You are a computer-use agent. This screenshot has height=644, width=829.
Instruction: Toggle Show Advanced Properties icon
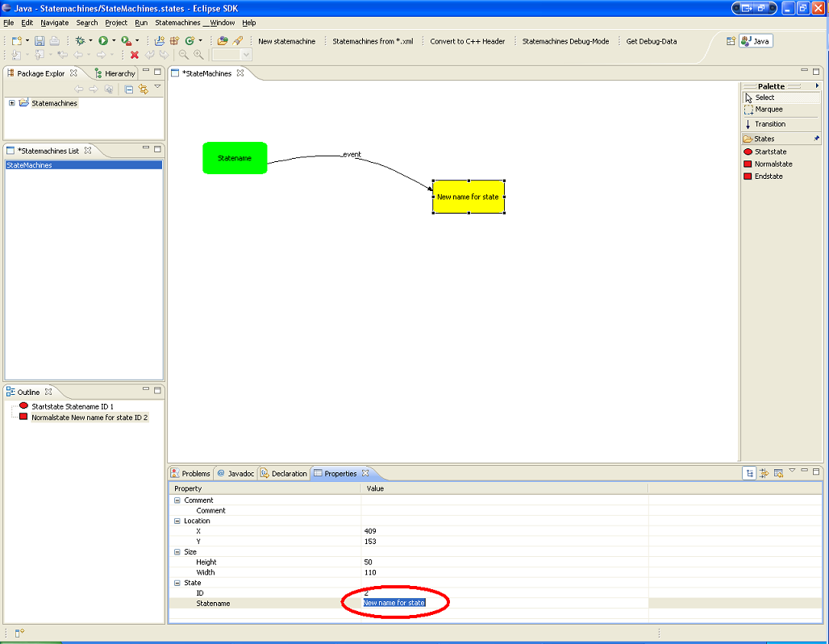[x=764, y=473]
